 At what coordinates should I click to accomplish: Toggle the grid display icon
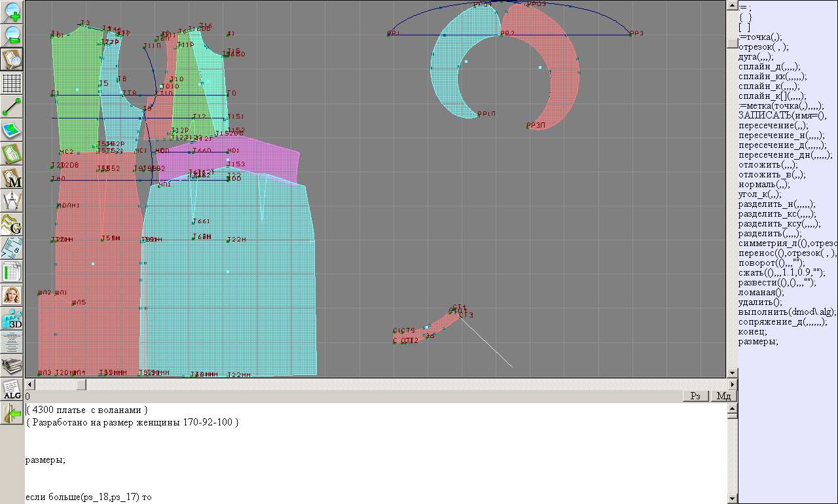point(12,83)
